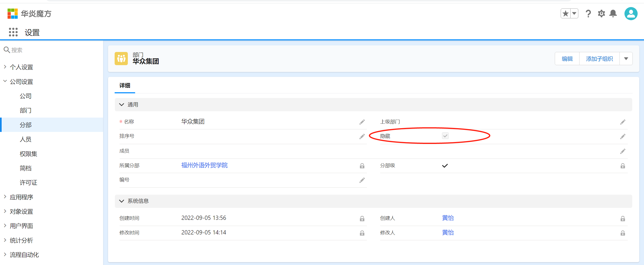Click the 编辑 button
The height and width of the screenshot is (265, 644).
[567, 59]
